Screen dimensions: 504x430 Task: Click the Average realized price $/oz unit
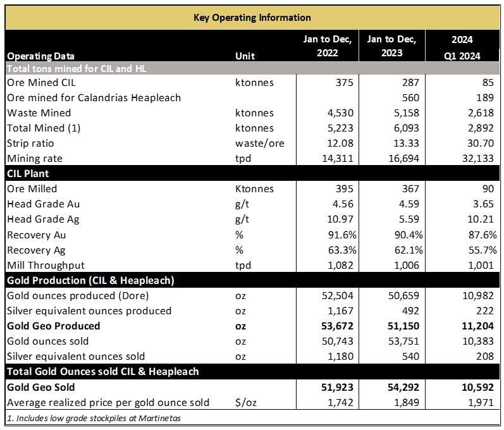tap(245, 402)
